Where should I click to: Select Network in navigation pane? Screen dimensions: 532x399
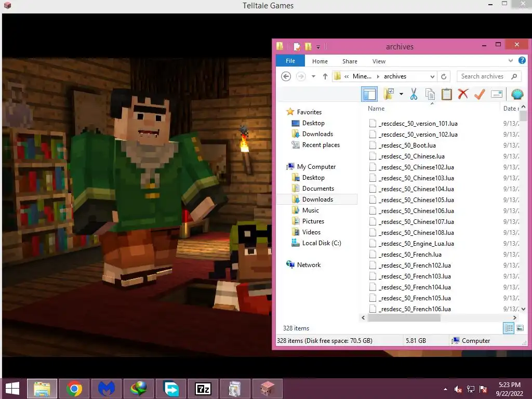click(309, 264)
